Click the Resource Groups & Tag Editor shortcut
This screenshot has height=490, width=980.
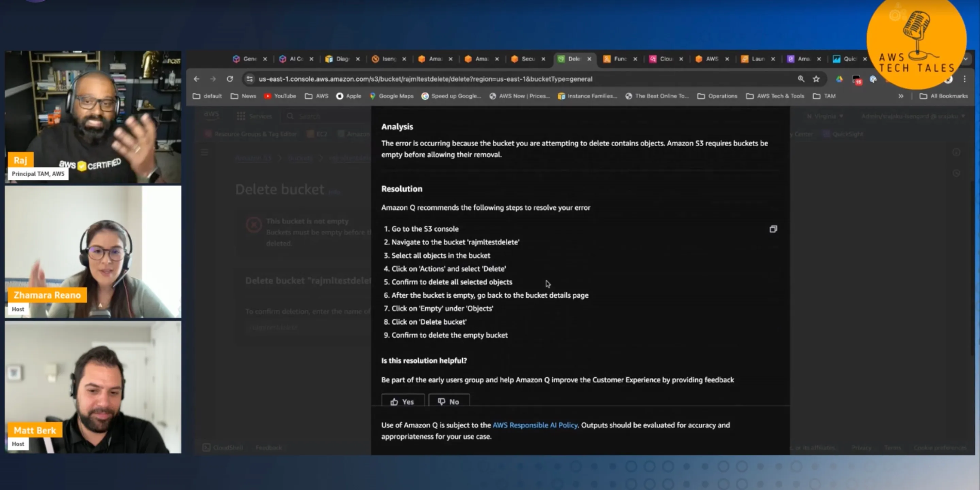tap(251, 134)
